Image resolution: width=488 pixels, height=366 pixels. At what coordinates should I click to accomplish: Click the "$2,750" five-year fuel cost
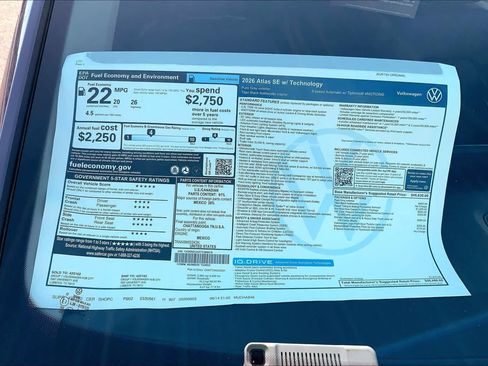click(x=204, y=100)
